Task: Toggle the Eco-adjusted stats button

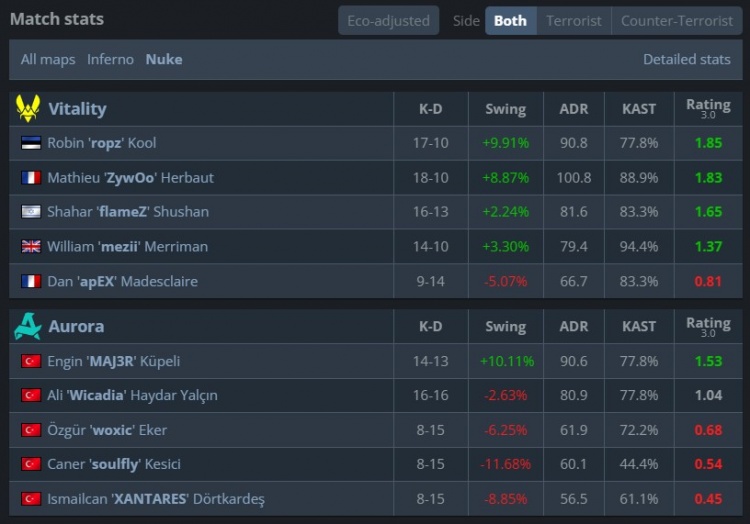Action: click(388, 20)
